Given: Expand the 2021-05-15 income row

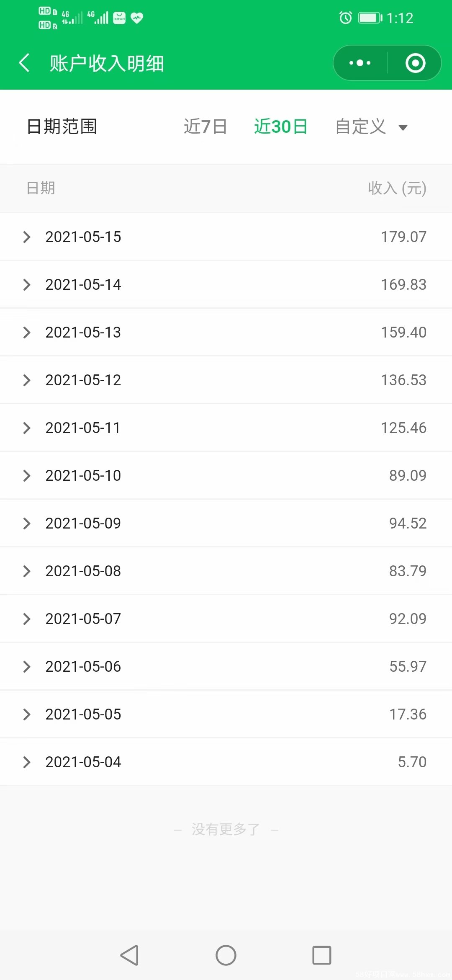Looking at the screenshot, I should [x=226, y=237].
